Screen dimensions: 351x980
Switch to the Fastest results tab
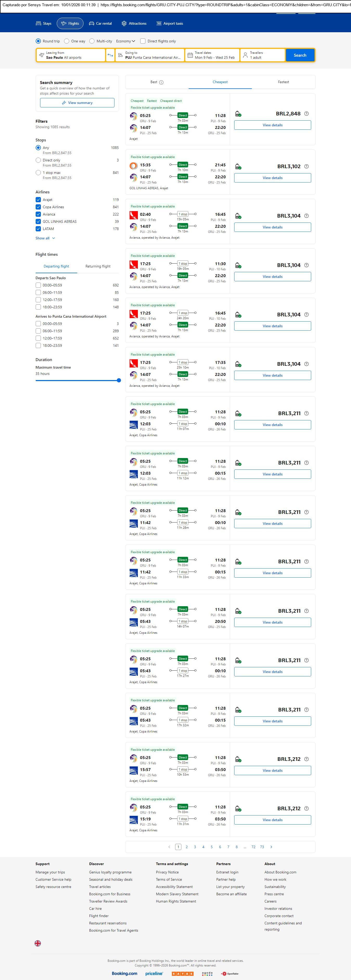click(283, 82)
